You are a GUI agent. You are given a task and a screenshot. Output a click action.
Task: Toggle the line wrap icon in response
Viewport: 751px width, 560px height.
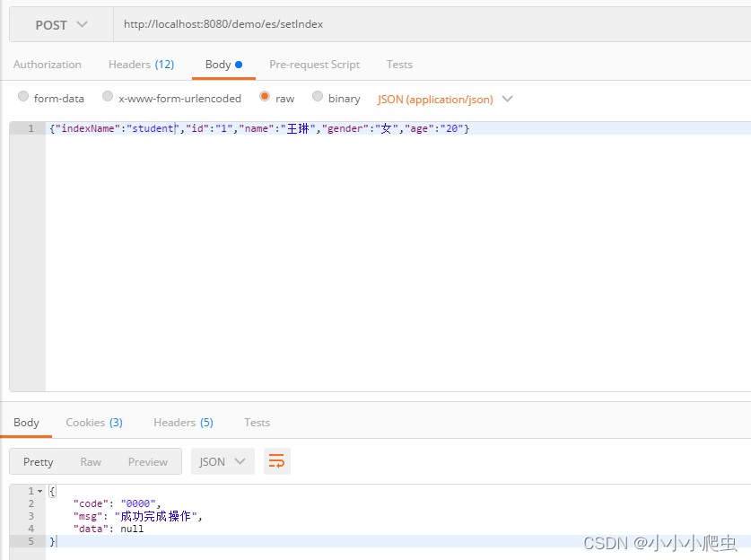click(277, 461)
